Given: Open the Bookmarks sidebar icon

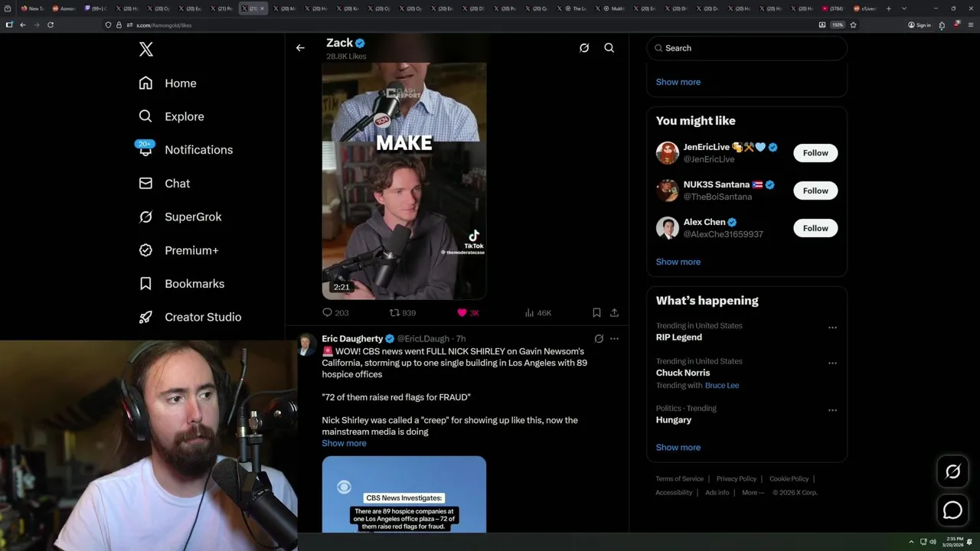Looking at the screenshot, I should (x=145, y=284).
